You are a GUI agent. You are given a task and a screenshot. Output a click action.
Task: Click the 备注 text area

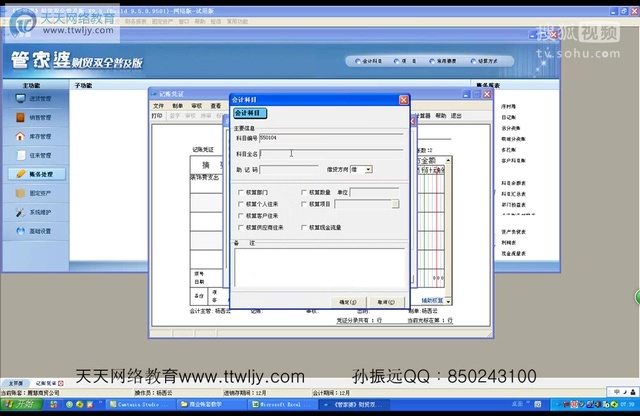319,267
